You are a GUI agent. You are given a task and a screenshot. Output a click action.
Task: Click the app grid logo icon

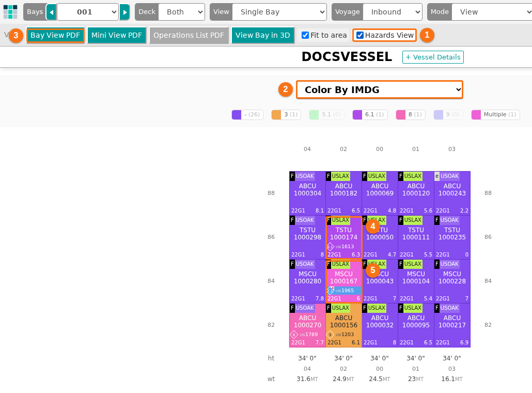(x=10, y=12)
